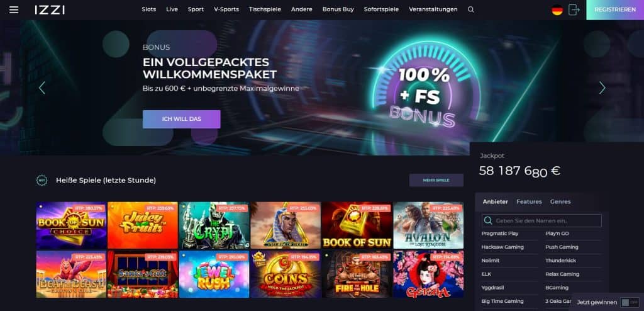This screenshot has height=311, width=644.
Task: Click the IZZI logo
Action: (50, 9)
